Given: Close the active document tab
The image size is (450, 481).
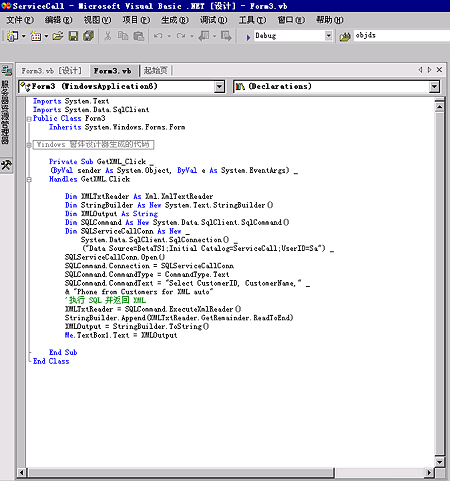Looking at the screenshot, I should coord(439,70).
